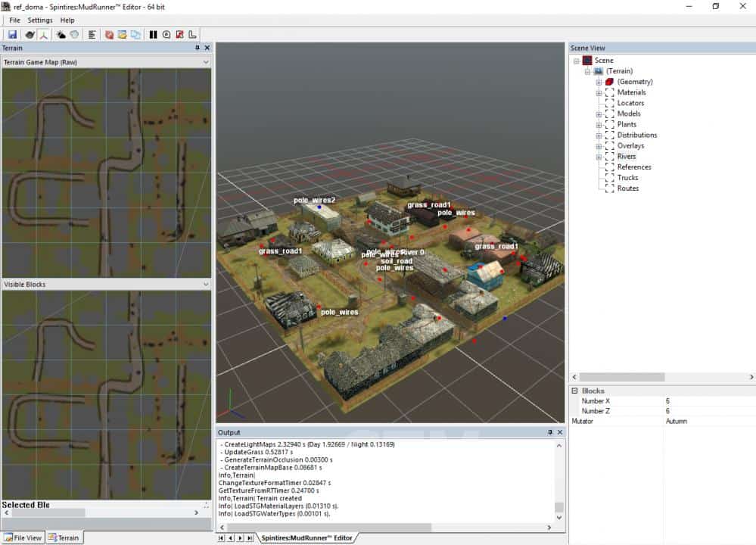
Task: Select Trucks in the Scene tree
Action: click(627, 178)
